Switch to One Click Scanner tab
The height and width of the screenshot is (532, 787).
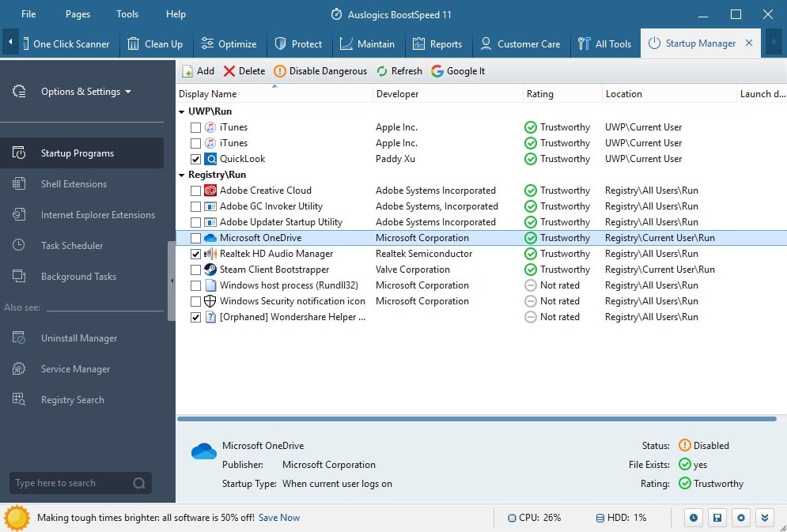[66, 44]
